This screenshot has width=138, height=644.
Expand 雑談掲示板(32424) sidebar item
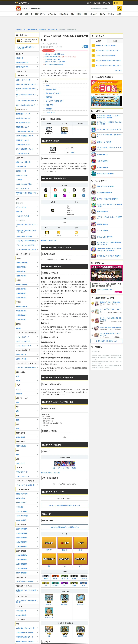tap(27, 62)
